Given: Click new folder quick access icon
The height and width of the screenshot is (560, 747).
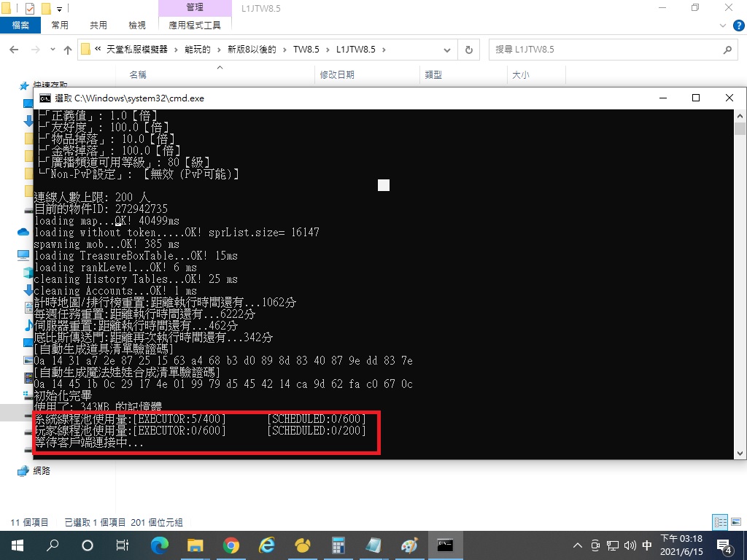Looking at the screenshot, I should point(46,8).
